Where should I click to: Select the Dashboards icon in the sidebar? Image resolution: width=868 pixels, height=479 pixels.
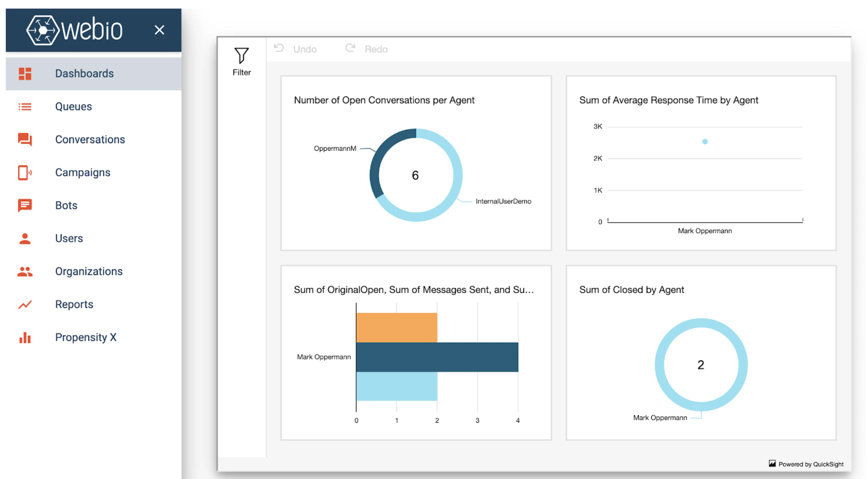tap(25, 73)
